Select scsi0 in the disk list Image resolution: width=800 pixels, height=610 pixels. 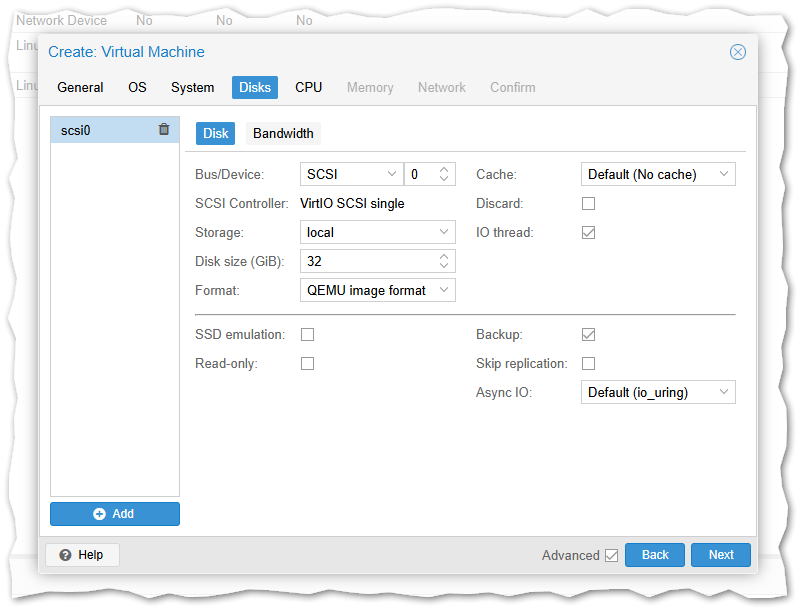(100, 130)
